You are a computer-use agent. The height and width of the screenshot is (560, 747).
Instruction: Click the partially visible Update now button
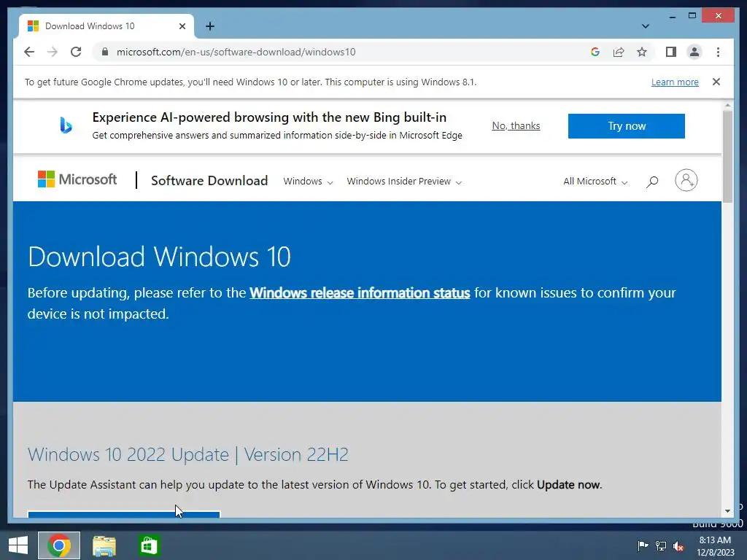pyautogui.click(x=124, y=514)
